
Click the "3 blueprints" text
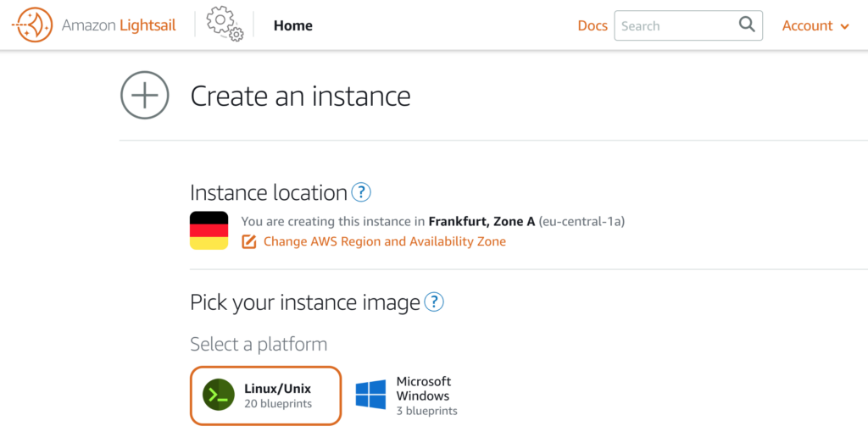tap(427, 412)
